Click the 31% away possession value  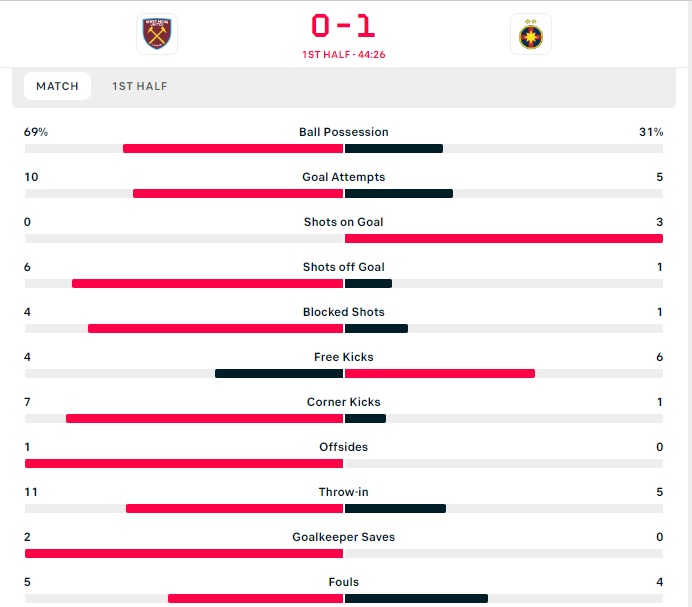[651, 132]
